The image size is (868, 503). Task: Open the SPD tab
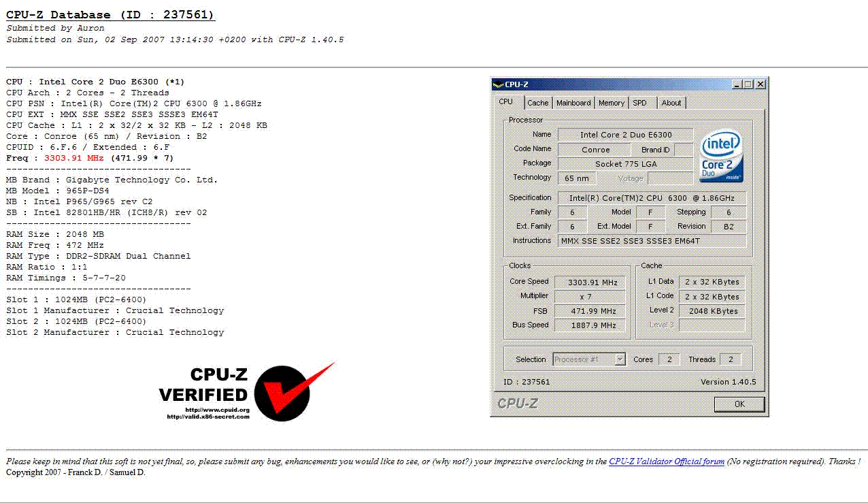click(639, 103)
